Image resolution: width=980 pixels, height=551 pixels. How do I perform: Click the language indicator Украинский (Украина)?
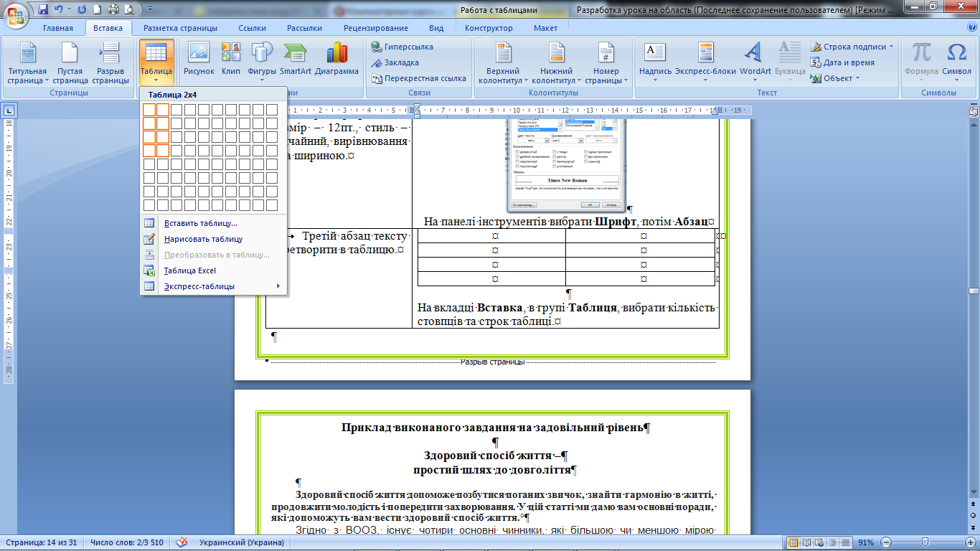coord(240,542)
